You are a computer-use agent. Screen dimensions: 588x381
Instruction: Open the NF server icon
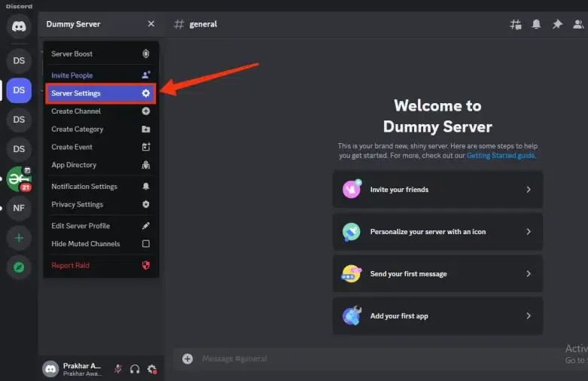pos(19,208)
